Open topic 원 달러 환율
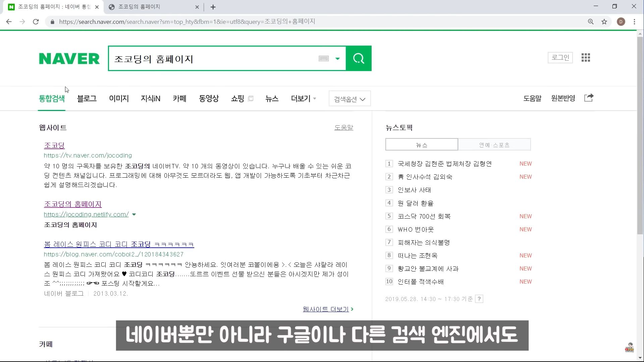Image resolution: width=644 pixels, height=362 pixels. 416,203
